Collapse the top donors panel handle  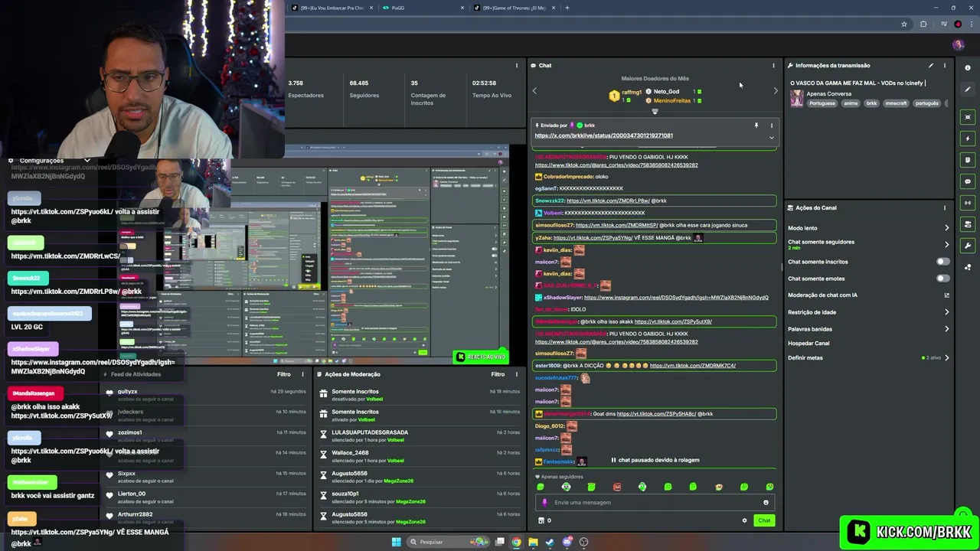655,112
